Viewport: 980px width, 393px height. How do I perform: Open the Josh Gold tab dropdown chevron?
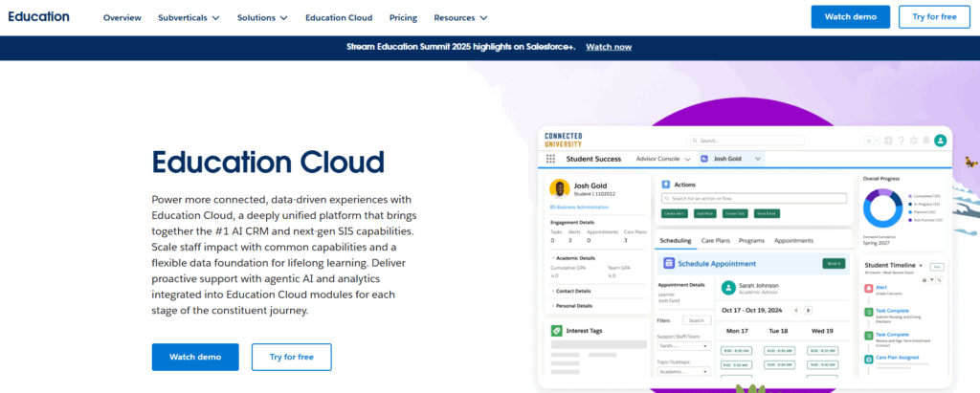pos(758,160)
